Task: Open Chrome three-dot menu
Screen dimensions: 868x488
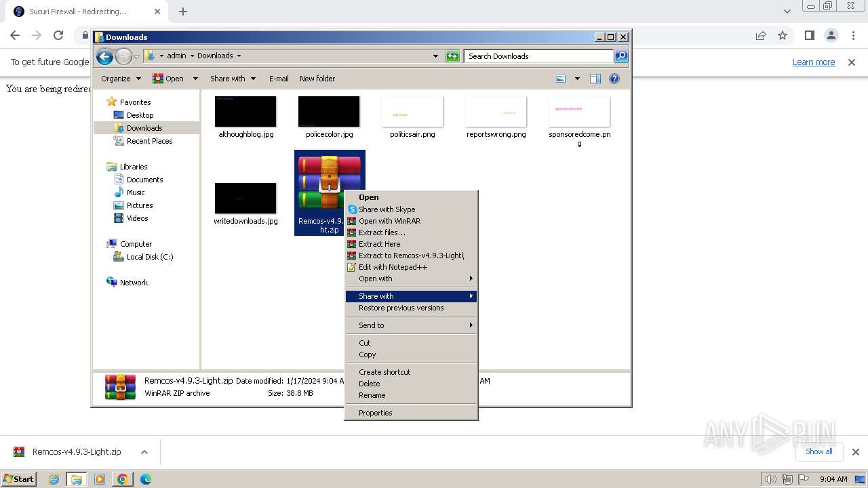Action: click(852, 35)
